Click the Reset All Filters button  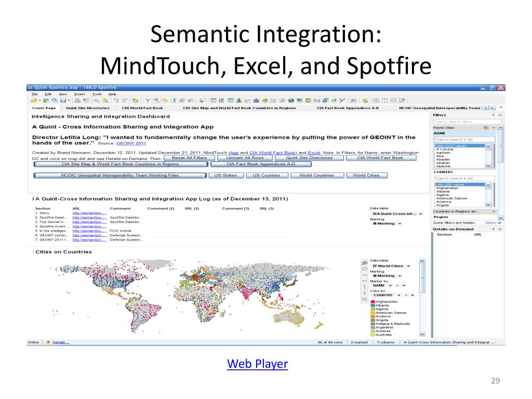coord(189,158)
